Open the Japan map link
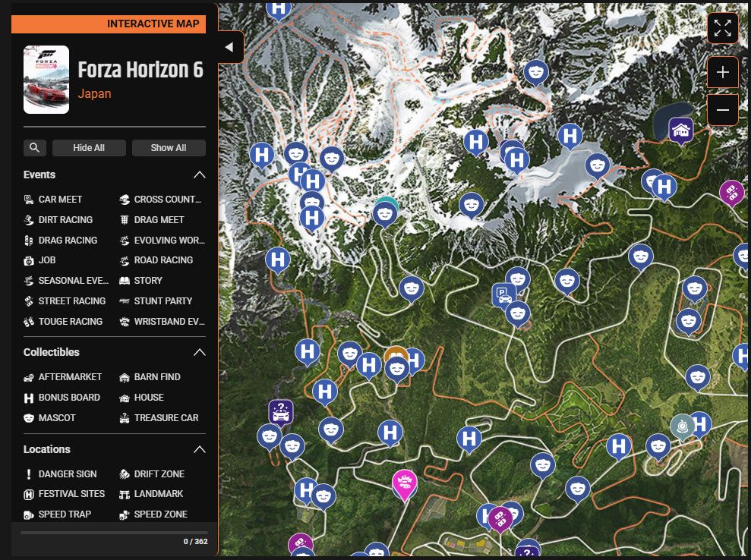This screenshot has height=560, width=751. pyautogui.click(x=94, y=94)
